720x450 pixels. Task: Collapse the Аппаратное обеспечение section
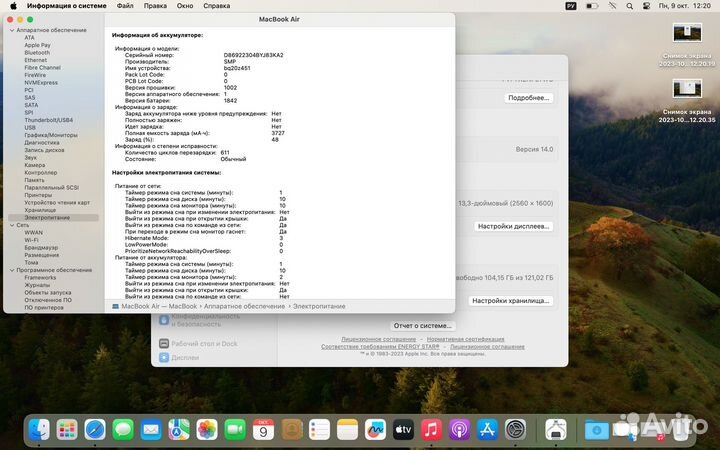(12, 30)
